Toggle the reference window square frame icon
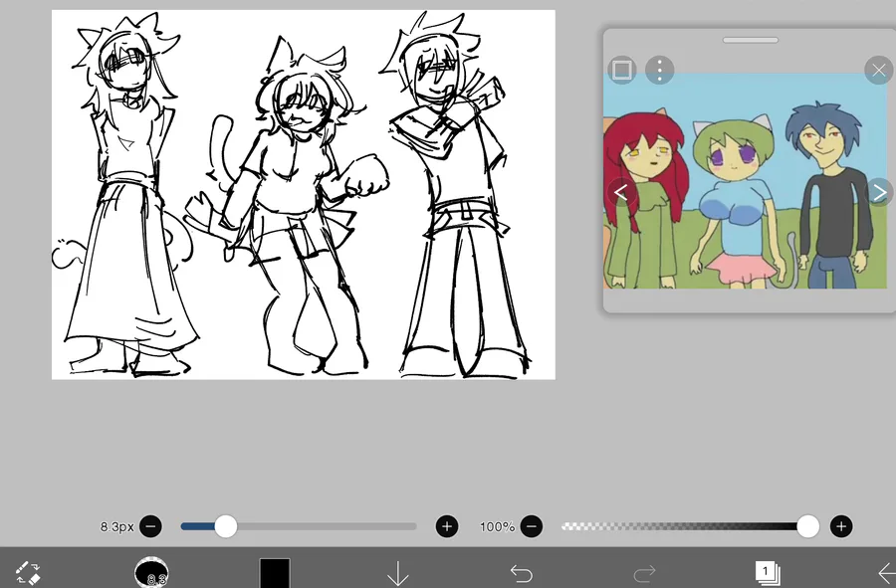 pos(621,71)
